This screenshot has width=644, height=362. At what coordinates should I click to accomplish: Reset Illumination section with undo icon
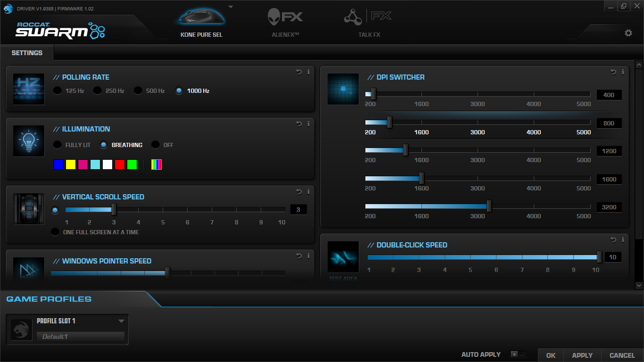(299, 124)
